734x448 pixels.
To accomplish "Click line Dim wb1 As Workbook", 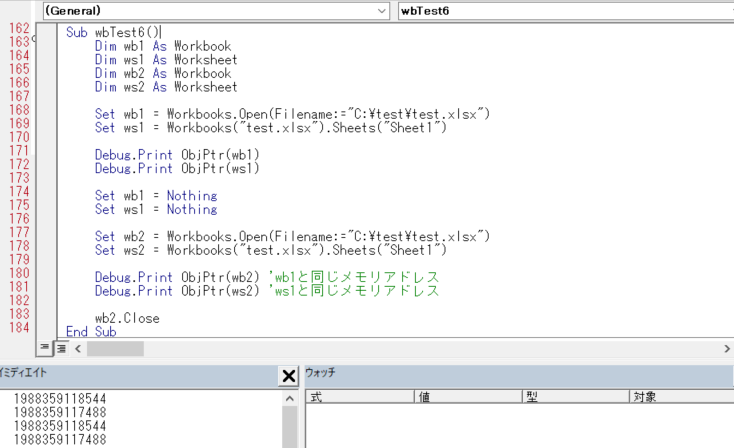I will 163,46.
